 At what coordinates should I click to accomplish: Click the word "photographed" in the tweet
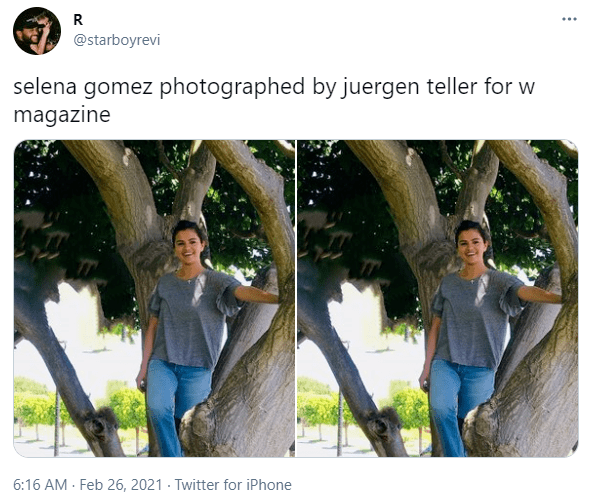(x=232, y=87)
